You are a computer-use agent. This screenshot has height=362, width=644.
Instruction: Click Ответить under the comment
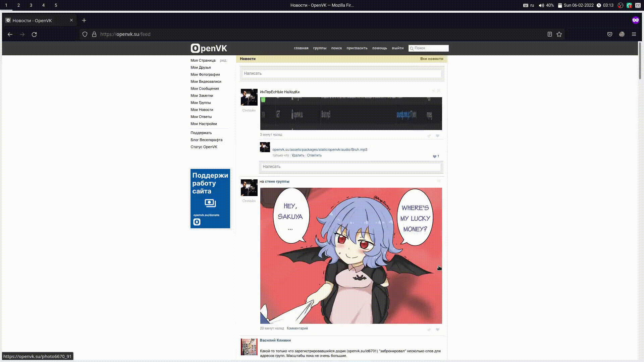(314, 156)
